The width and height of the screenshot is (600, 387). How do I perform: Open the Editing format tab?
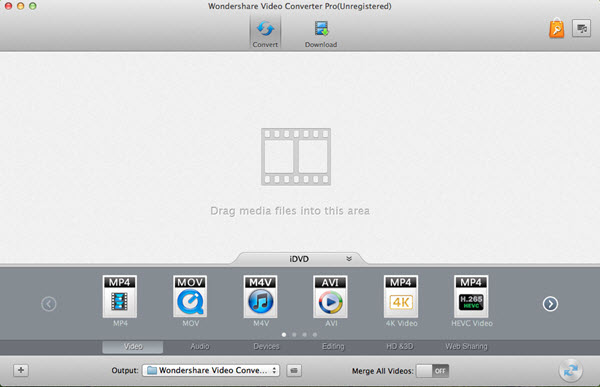[x=333, y=347]
